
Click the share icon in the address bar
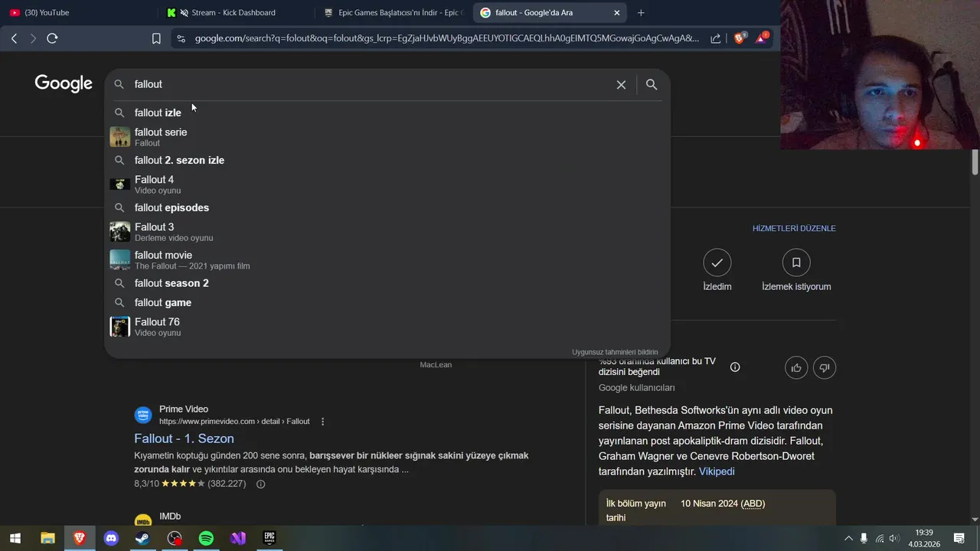point(715,38)
